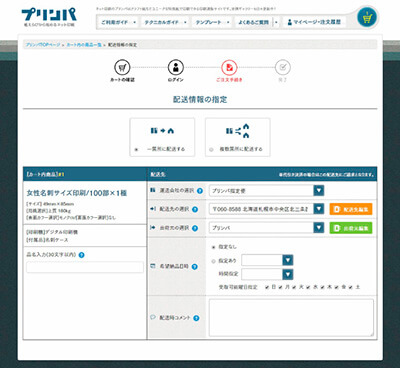The height and width of the screenshot is (368, 400).
Task: Go to カート内の商品一覧 breadcrumb link
Action: pyautogui.click(x=84, y=45)
